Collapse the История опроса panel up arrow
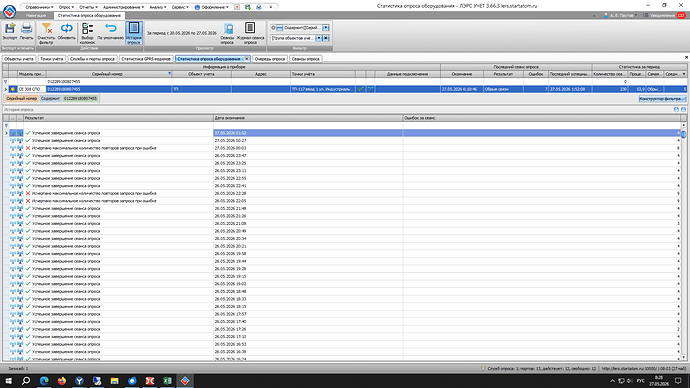This screenshot has height=388, width=690. point(676,110)
